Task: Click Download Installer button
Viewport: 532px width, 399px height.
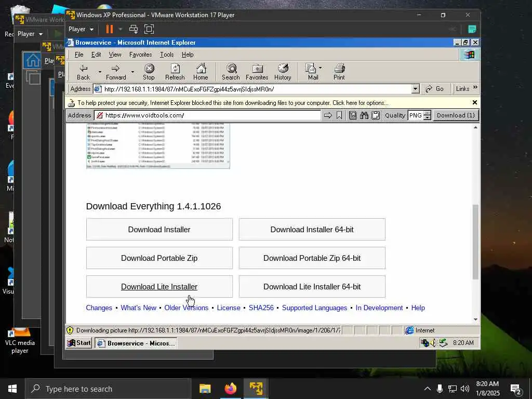Action: 159,229
